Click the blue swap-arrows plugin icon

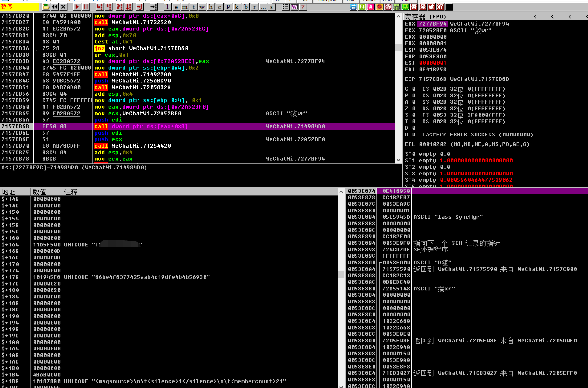tap(354, 7)
